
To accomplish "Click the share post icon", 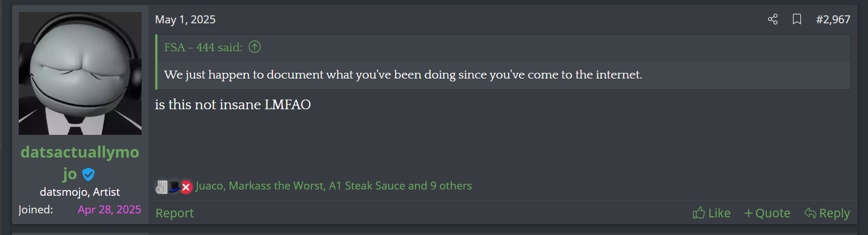I will click(x=773, y=20).
